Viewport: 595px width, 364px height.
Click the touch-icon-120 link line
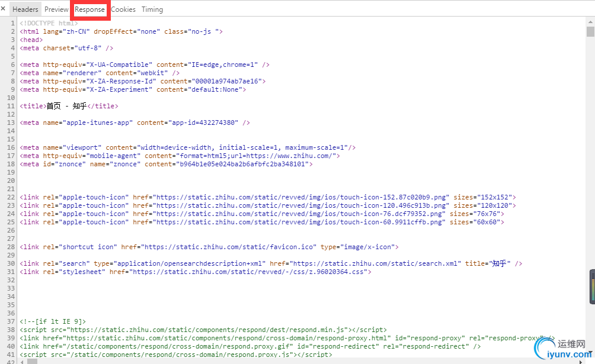pos(268,205)
